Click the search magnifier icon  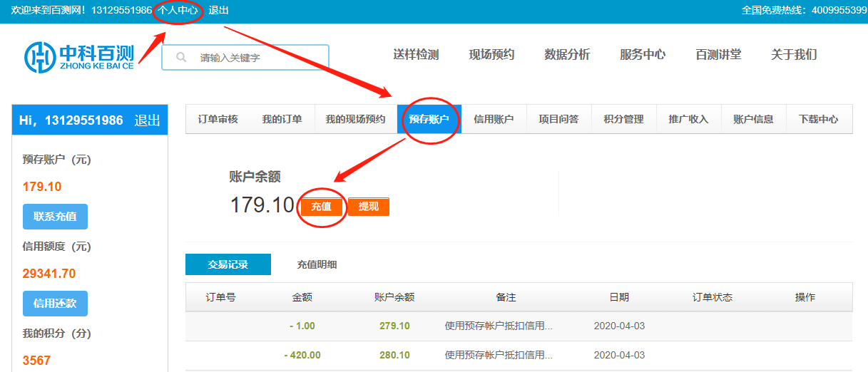(181, 58)
